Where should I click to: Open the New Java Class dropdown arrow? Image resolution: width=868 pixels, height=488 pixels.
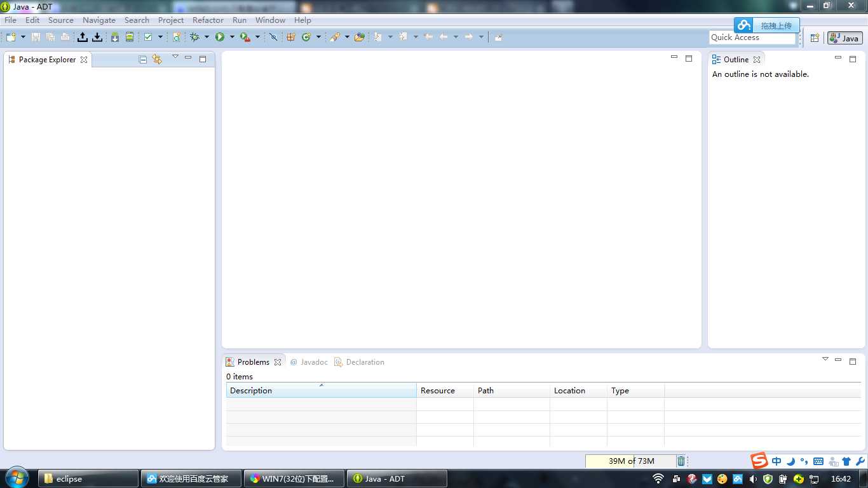click(x=318, y=37)
